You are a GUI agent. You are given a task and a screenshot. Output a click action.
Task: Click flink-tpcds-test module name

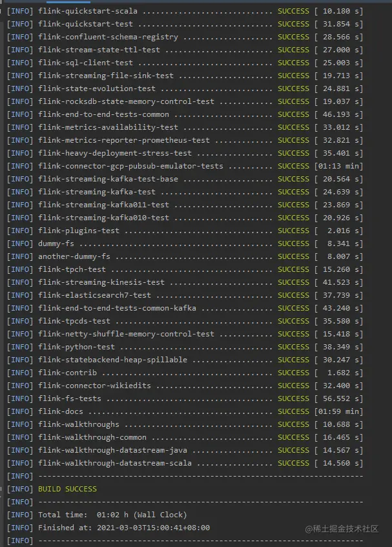[x=74, y=321]
